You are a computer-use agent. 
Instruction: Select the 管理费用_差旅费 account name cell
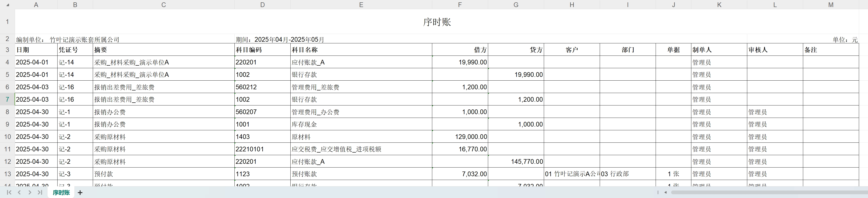[361, 87]
